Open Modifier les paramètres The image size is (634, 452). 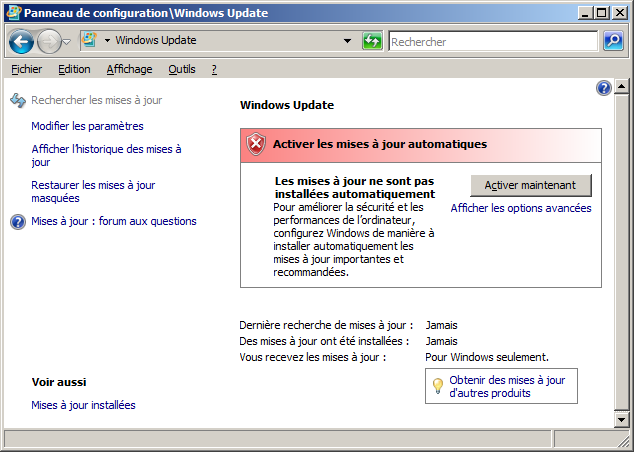coord(87,126)
